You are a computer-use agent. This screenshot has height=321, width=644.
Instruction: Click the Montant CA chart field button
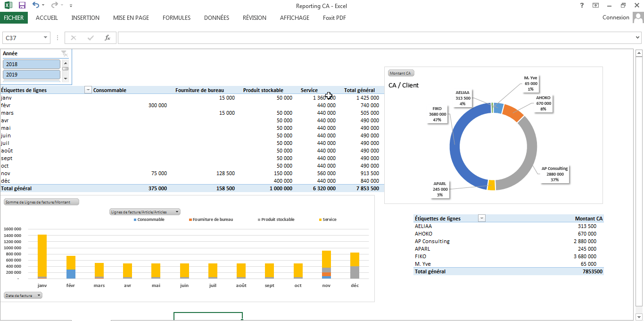tap(401, 73)
